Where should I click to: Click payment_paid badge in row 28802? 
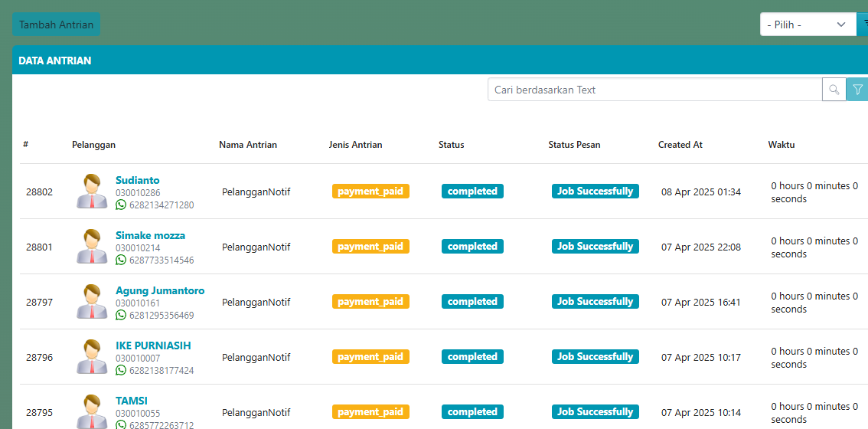tap(370, 192)
